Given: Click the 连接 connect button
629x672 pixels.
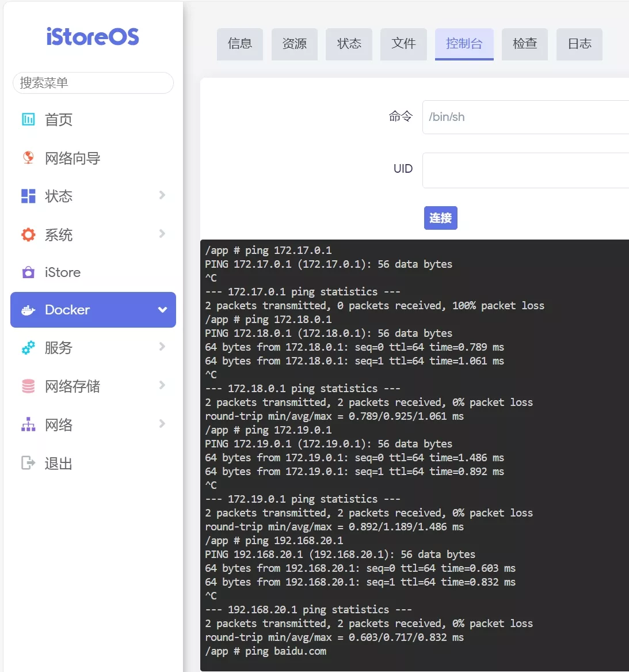Looking at the screenshot, I should click(x=441, y=218).
